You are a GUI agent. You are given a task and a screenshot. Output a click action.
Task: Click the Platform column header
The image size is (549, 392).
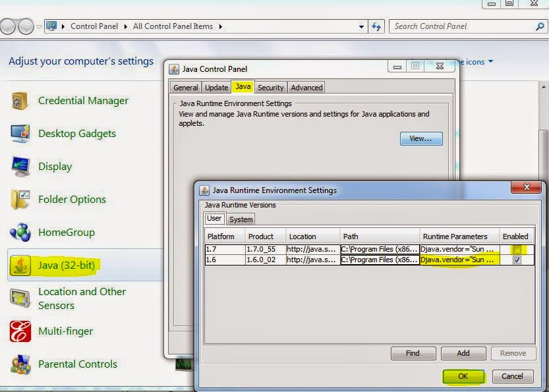point(225,237)
